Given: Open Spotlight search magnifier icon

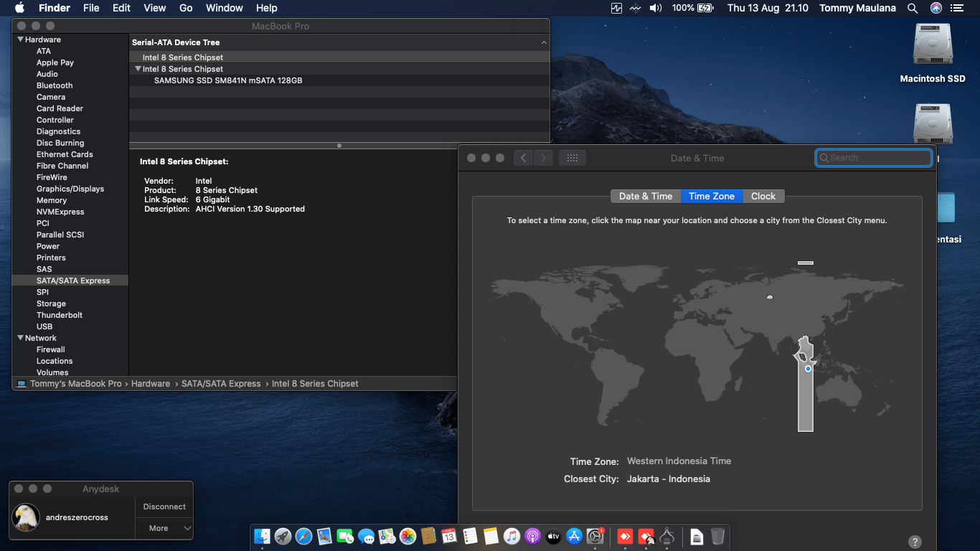Looking at the screenshot, I should [913, 8].
